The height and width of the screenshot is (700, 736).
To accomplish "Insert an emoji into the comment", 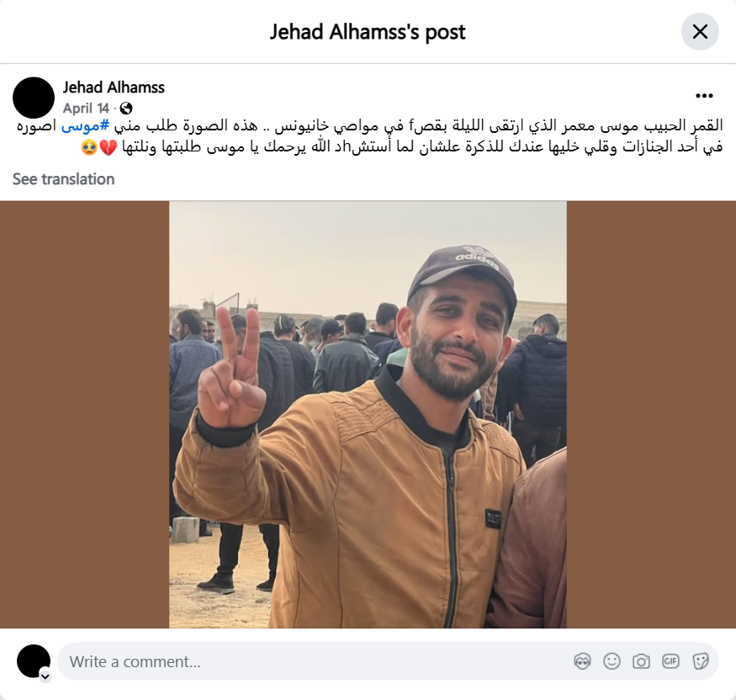I will (612, 661).
